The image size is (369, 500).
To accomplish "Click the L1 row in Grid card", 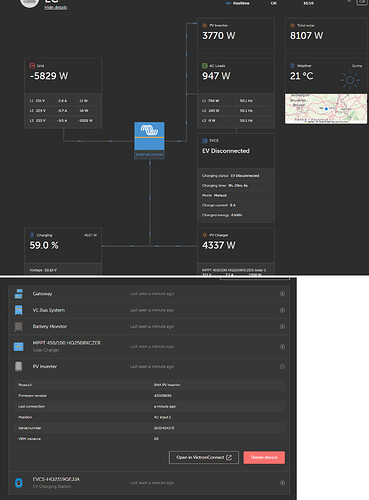I will pos(63,101).
